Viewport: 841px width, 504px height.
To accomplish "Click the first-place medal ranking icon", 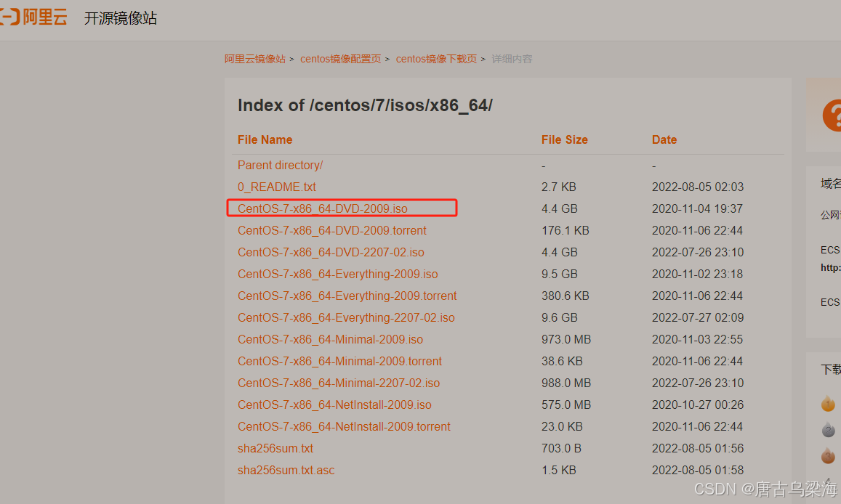I will point(828,403).
